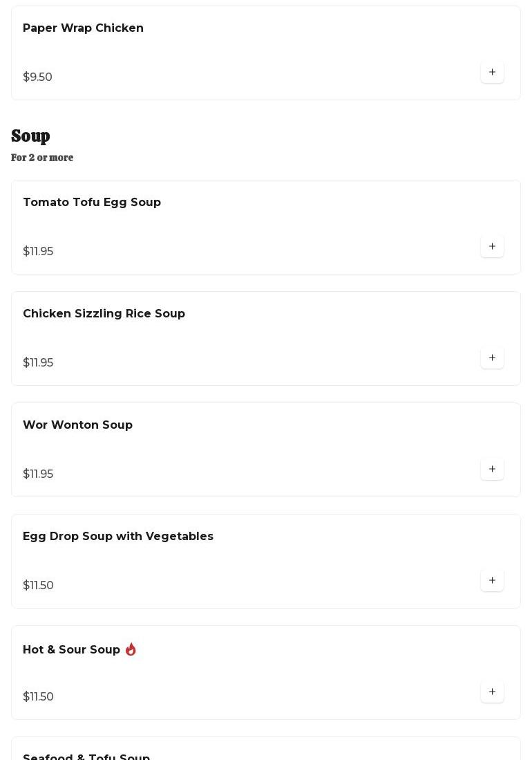Click the $11.95 Tomato Tofu Egg price

coord(38,252)
